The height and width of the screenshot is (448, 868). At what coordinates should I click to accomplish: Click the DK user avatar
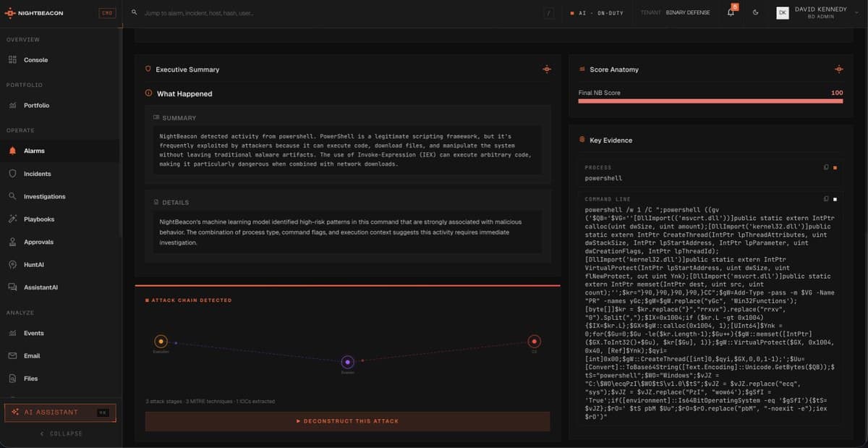[782, 13]
